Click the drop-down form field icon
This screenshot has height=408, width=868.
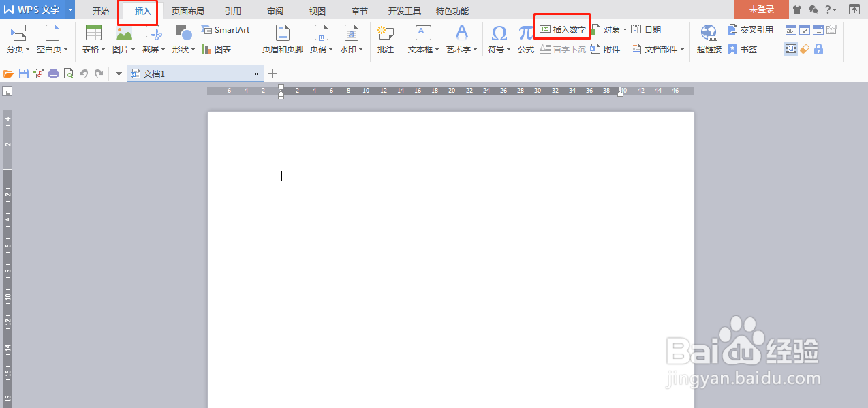click(x=818, y=30)
